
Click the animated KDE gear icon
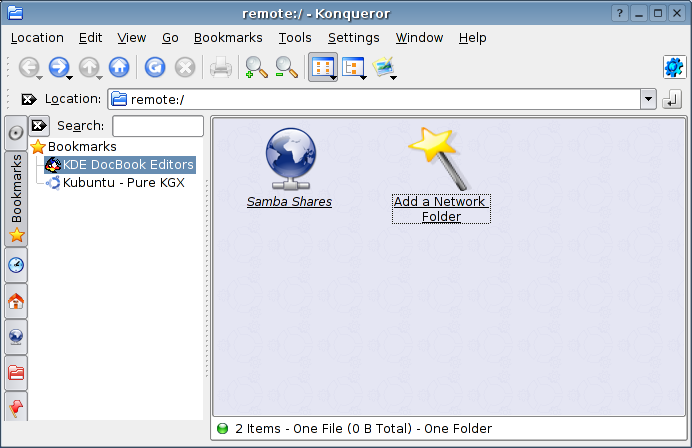[x=674, y=67]
